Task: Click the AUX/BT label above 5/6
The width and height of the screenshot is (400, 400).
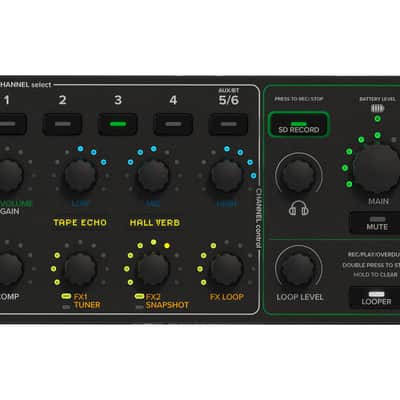Action: coord(229,90)
